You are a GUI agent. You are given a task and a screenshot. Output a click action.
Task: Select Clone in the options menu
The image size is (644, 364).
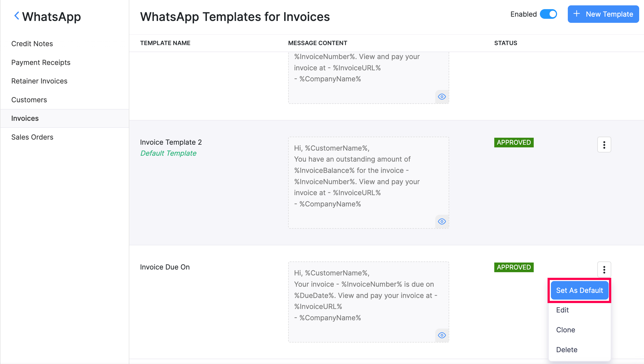(x=566, y=330)
